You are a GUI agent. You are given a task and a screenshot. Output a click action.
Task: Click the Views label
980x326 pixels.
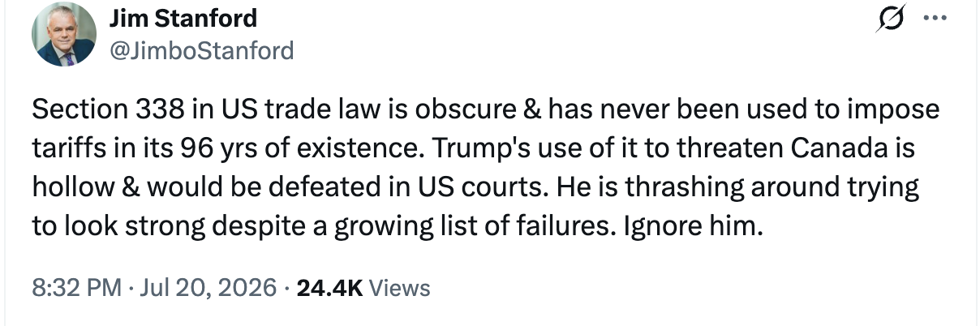click(x=399, y=287)
